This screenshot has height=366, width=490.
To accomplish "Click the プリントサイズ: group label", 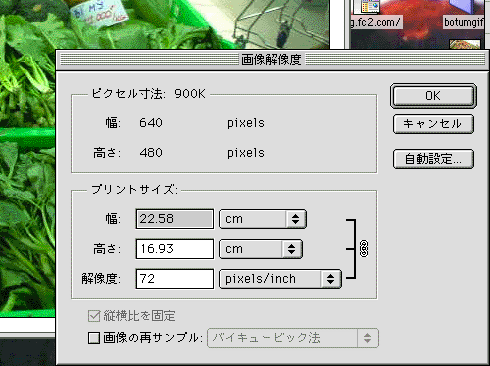I will pyautogui.click(x=135, y=190).
